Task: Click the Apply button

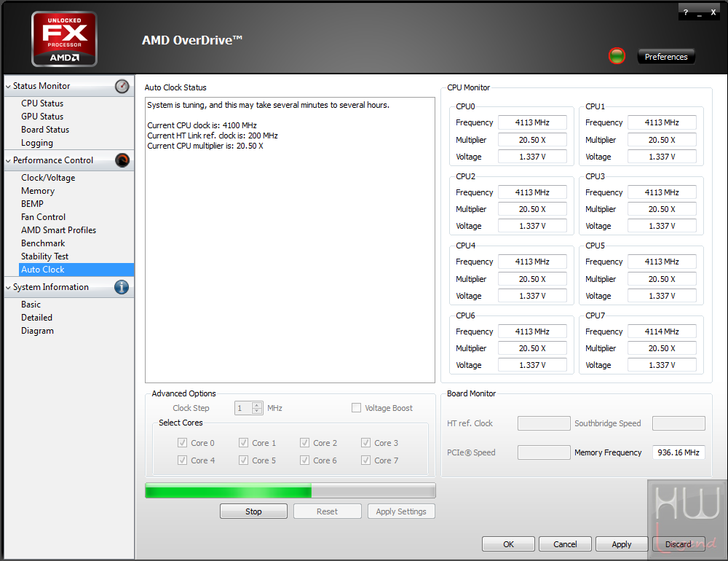Action: coord(622,544)
